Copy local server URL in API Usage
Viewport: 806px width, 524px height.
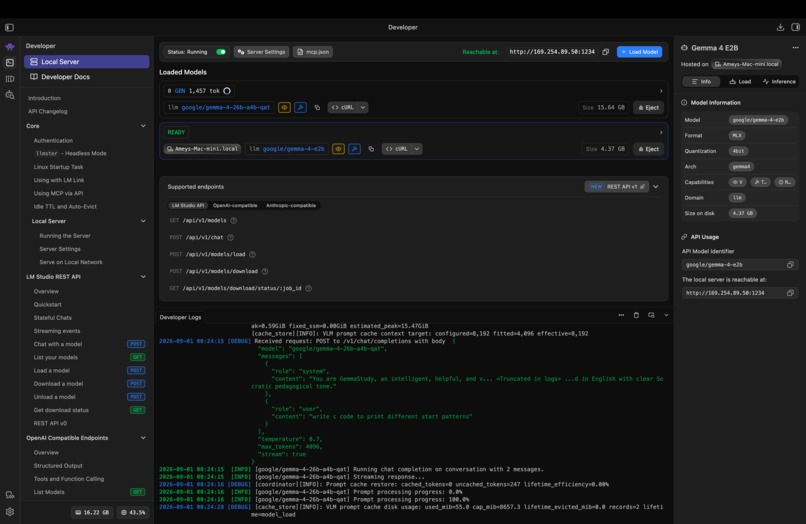790,293
